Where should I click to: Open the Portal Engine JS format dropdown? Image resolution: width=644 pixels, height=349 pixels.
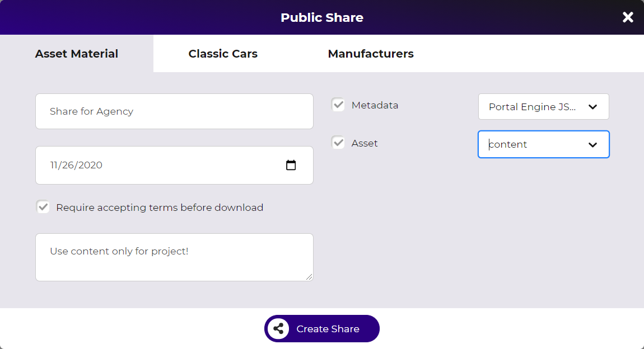(543, 107)
